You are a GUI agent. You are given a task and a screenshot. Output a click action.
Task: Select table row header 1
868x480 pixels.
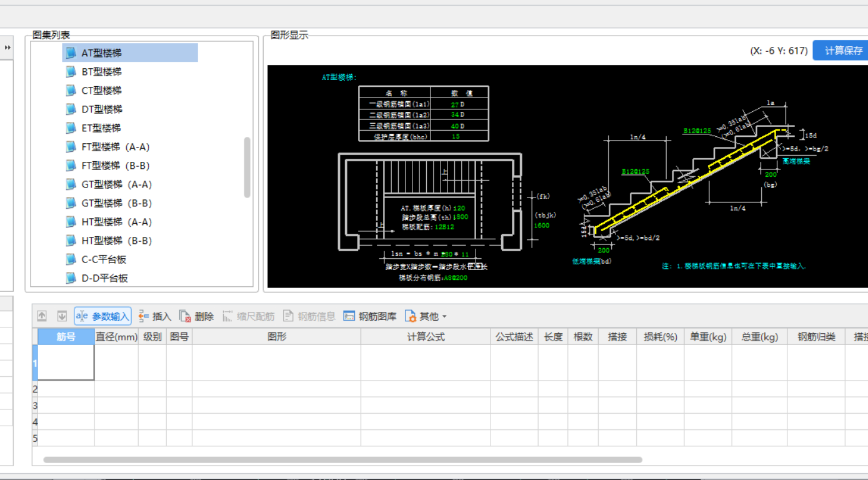(x=35, y=363)
